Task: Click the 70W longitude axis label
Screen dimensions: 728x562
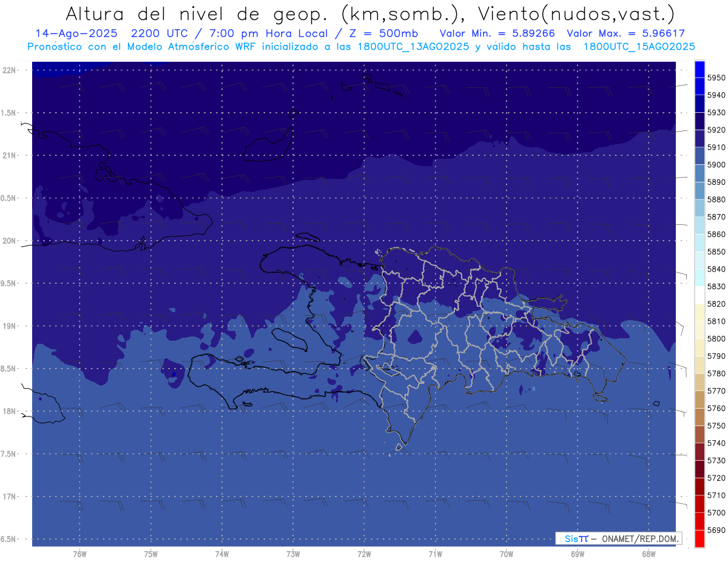Action: click(507, 554)
